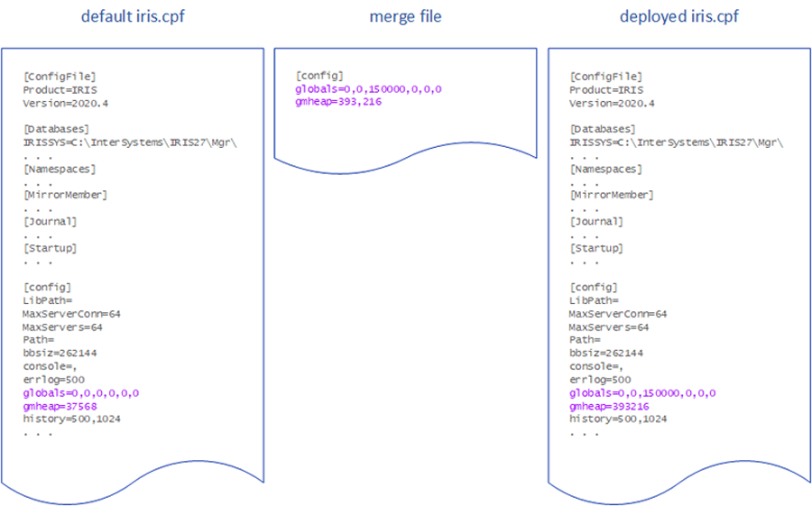The image size is (812, 506).
Task: Select console=, in default iris.cpf
Action: point(50,367)
